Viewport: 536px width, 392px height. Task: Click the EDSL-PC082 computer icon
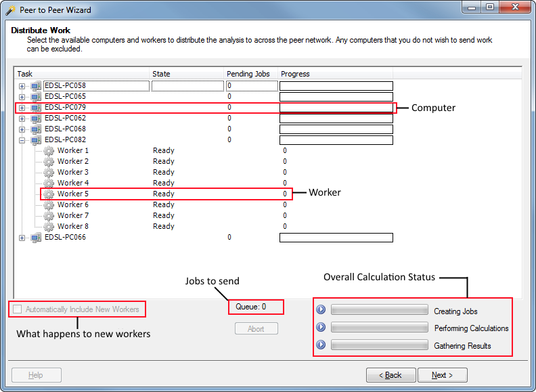click(36, 140)
